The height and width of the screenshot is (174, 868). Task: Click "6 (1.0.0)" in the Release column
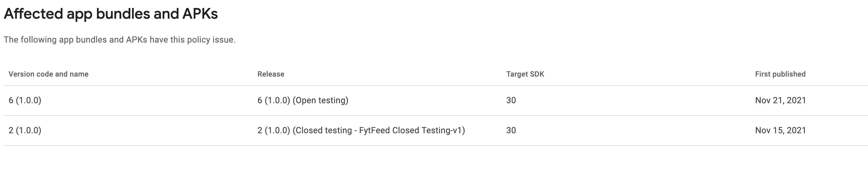tap(274, 100)
